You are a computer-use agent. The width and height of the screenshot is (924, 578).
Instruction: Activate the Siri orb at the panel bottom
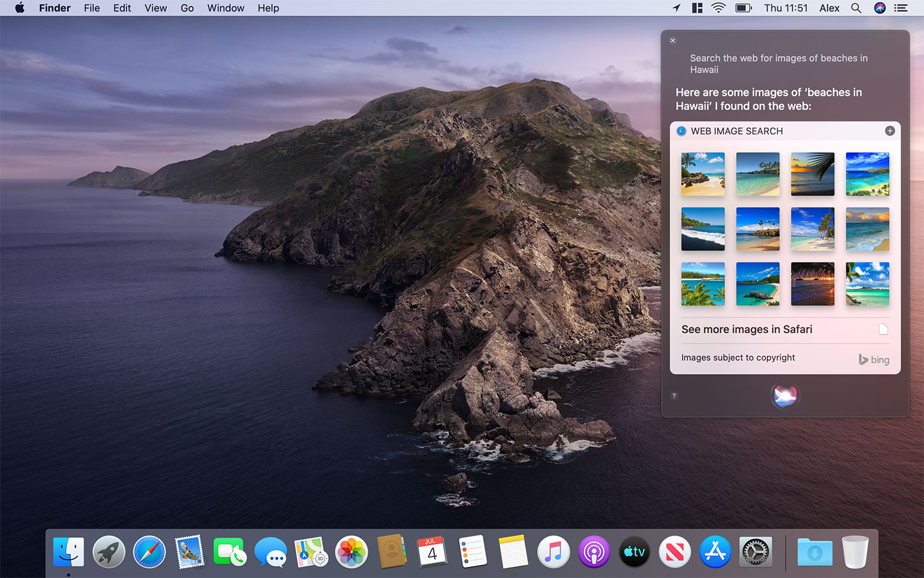pos(785,396)
